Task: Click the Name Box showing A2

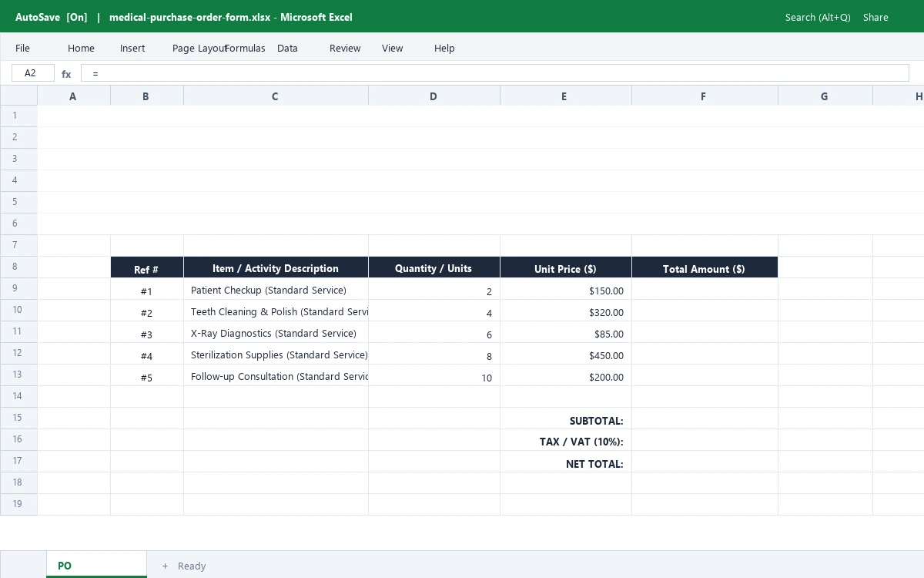Action: click(x=33, y=73)
